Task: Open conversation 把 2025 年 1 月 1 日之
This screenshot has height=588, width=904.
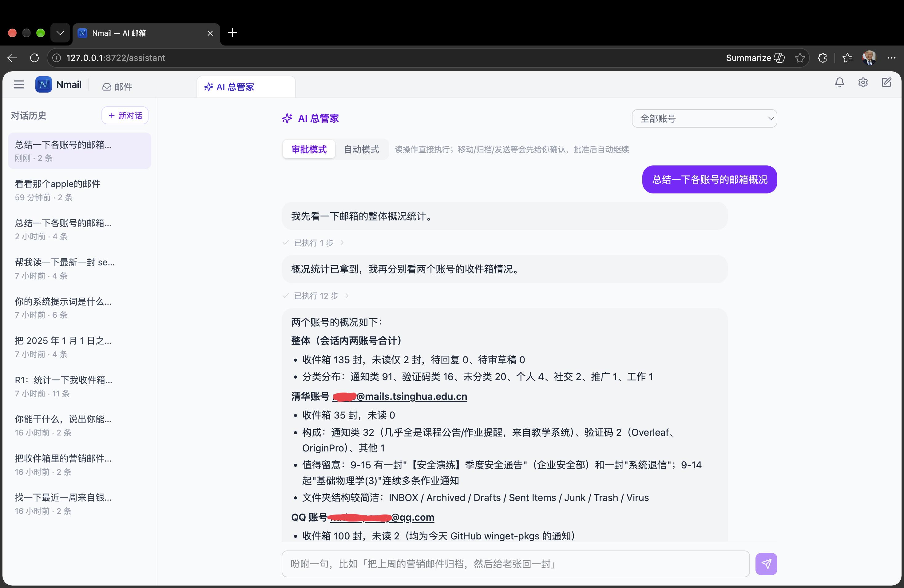Action: pos(79,347)
